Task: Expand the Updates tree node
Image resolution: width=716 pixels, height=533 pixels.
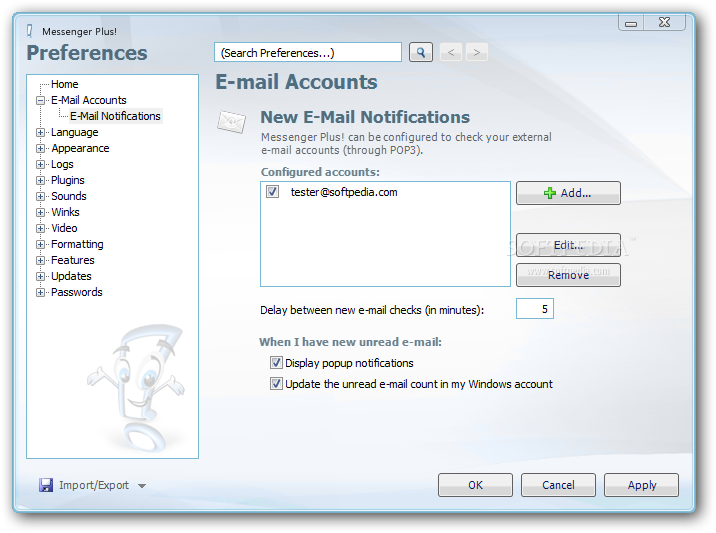Action: pos(41,276)
